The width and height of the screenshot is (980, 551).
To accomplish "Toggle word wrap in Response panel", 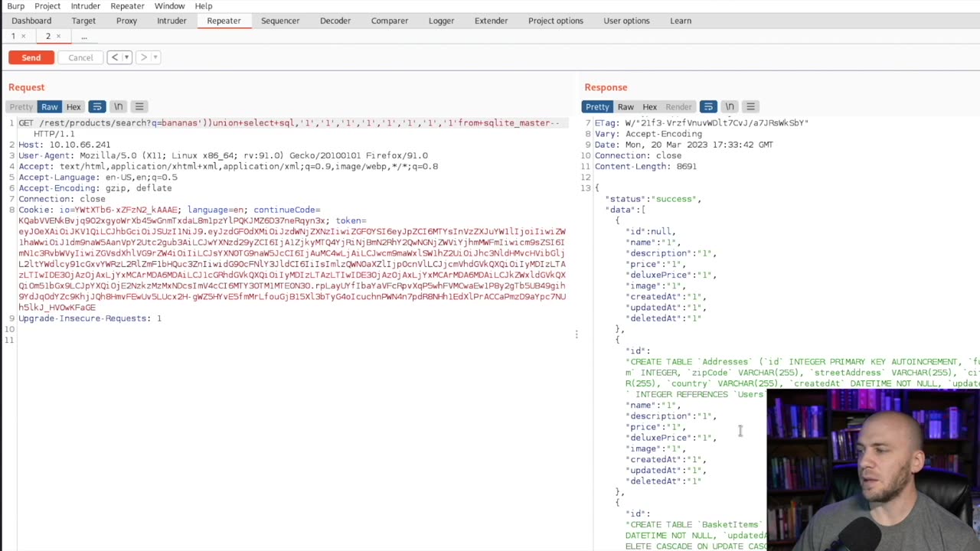I will pyautogui.click(x=708, y=106).
